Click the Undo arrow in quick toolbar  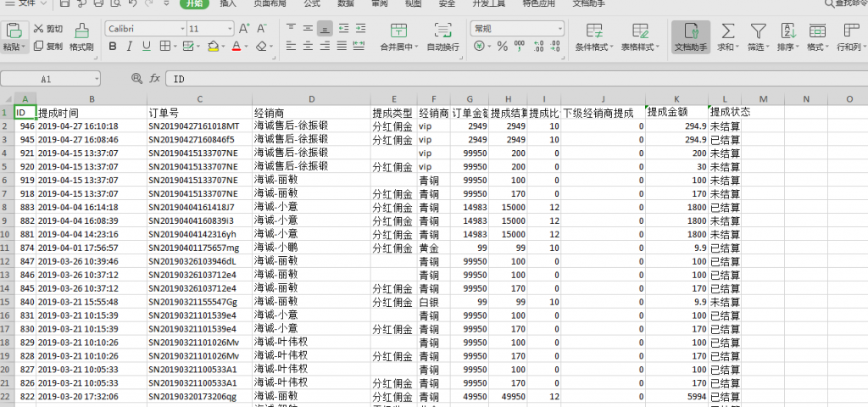pyautogui.click(x=132, y=3)
